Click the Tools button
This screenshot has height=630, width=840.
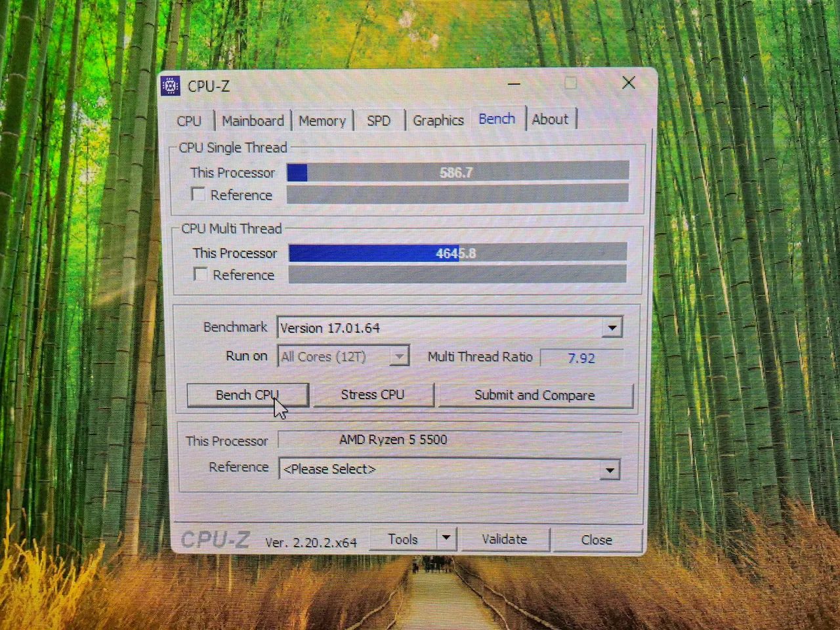tap(403, 539)
